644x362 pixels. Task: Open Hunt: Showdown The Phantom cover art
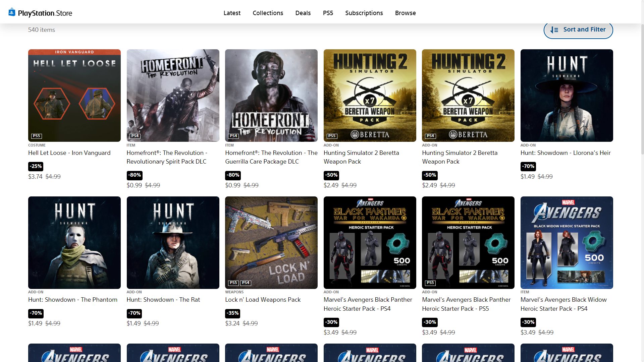click(x=74, y=242)
